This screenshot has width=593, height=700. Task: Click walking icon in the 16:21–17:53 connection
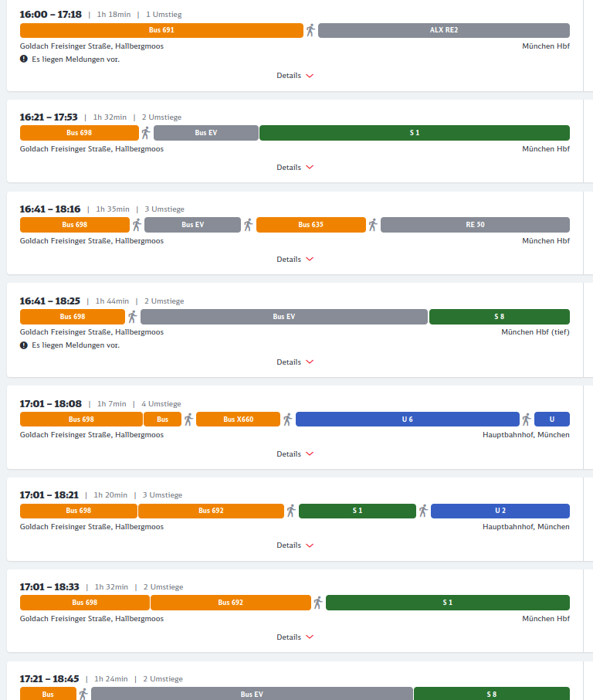click(x=145, y=133)
